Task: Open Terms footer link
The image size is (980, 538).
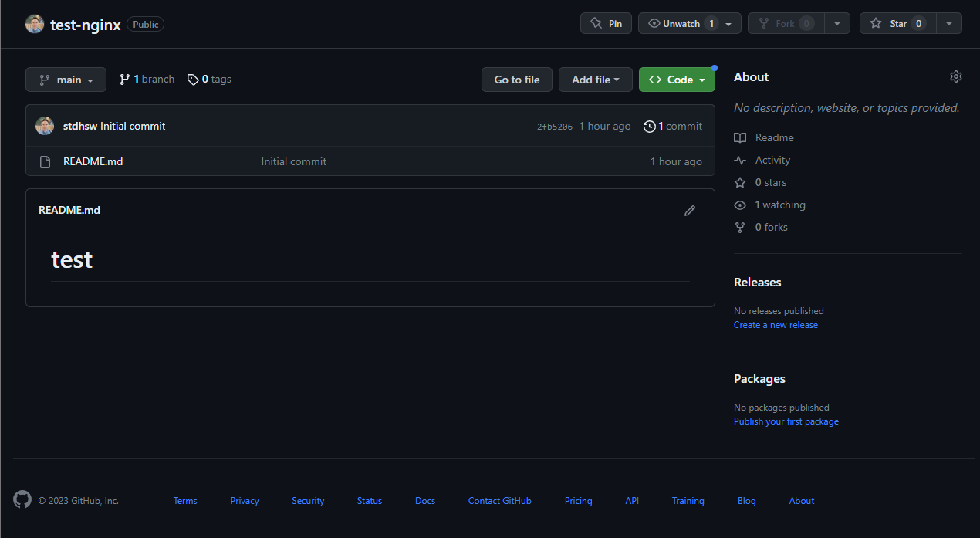Action: tap(185, 501)
